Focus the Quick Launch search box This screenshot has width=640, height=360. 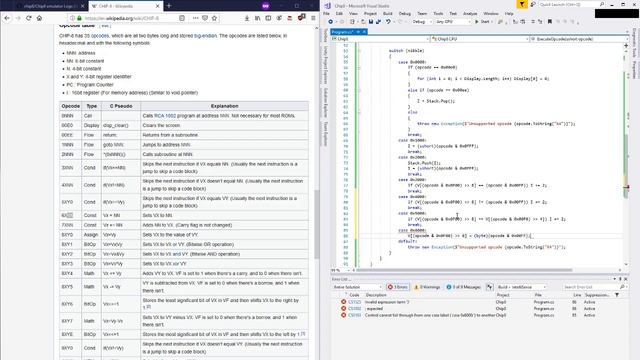tap(572, 4)
